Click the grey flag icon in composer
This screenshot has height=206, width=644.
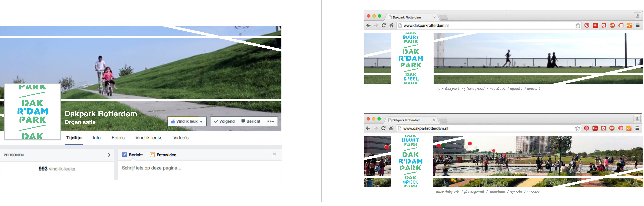(x=274, y=154)
